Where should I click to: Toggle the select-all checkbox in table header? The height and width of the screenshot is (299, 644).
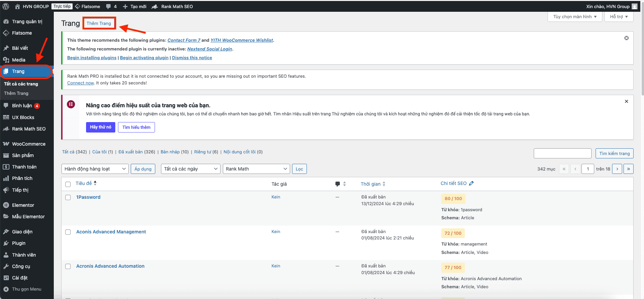coord(68,184)
